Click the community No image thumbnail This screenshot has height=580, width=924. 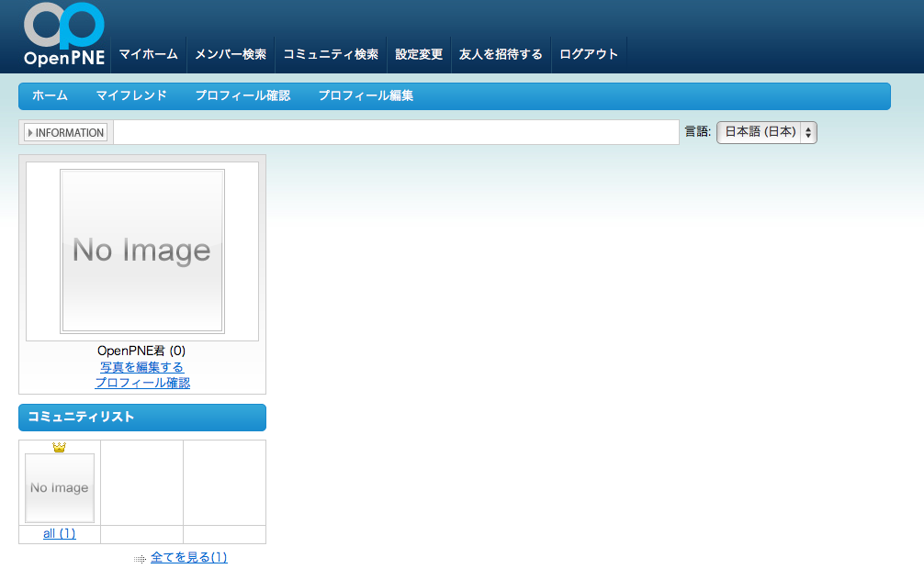coord(60,488)
